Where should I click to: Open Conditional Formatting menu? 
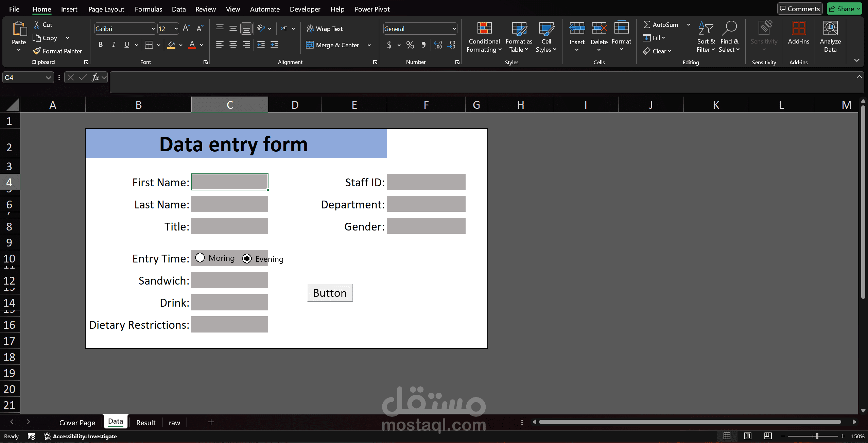(484, 37)
